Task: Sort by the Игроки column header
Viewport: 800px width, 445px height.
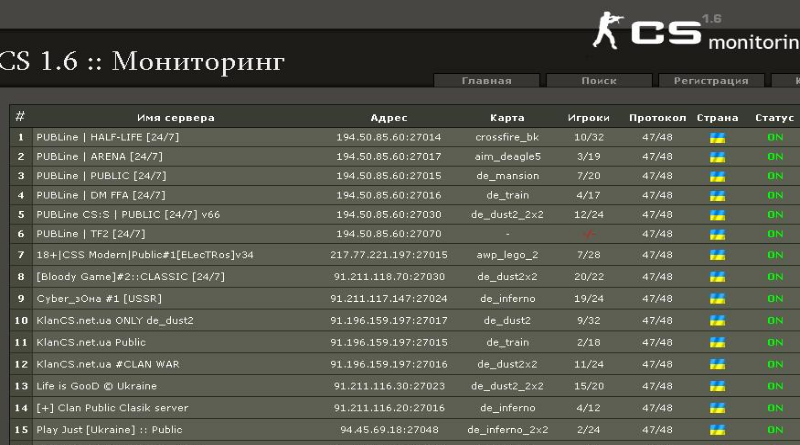Action: [x=589, y=117]
